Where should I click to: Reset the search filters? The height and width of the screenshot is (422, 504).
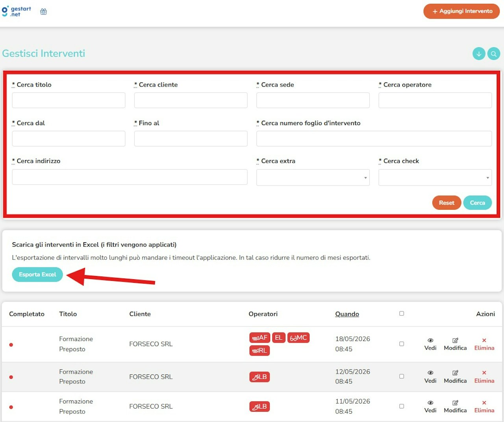pyautogui.click(x=447, y=203)
